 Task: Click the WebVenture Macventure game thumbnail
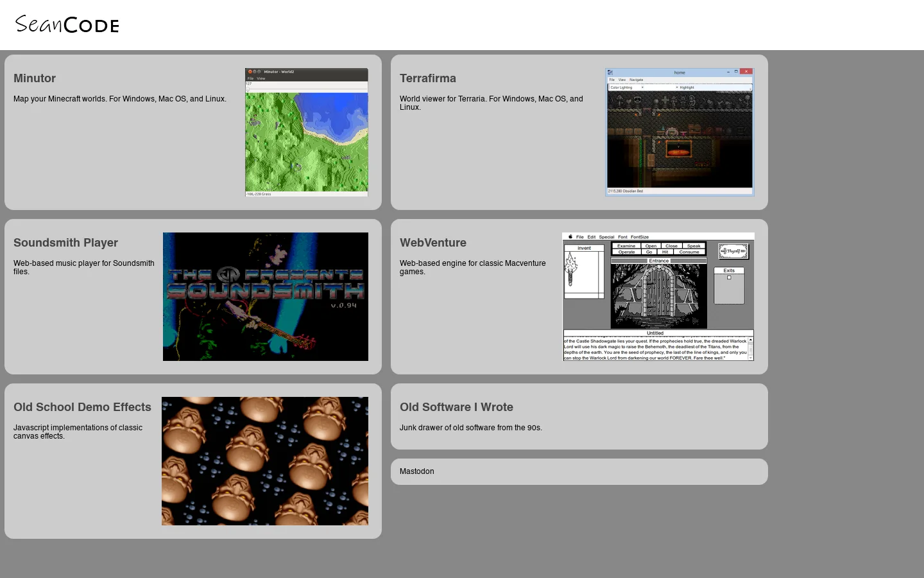coord(658,297)
